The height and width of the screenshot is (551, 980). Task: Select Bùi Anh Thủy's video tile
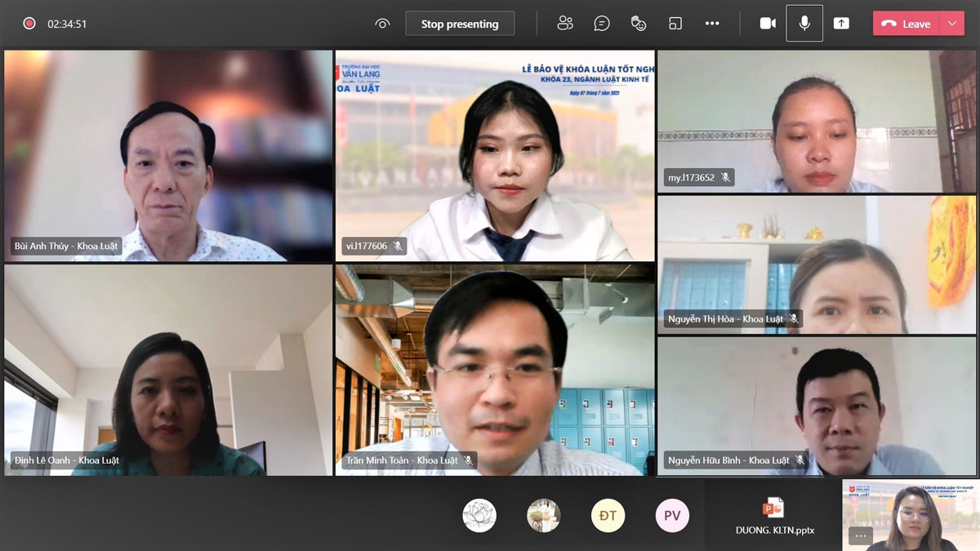click(x=168, y=156)
